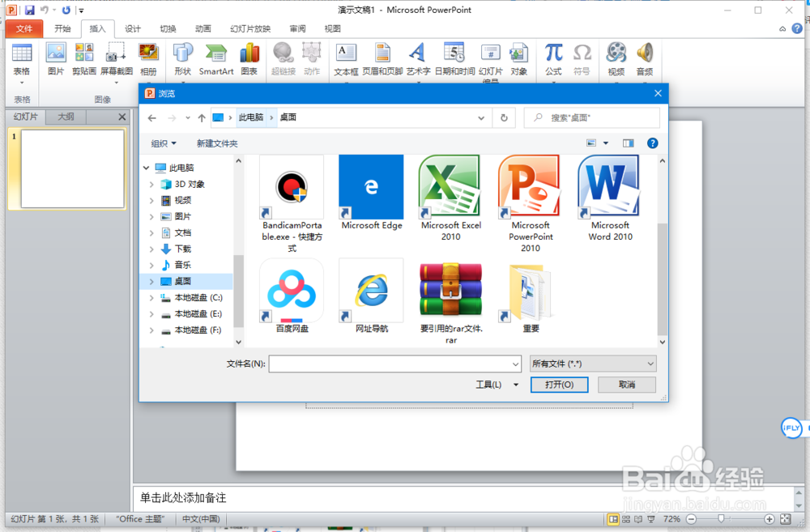Adjust the zoom slider handle
The width and height of the screenshot is (810, 532).
coord(721,519)
